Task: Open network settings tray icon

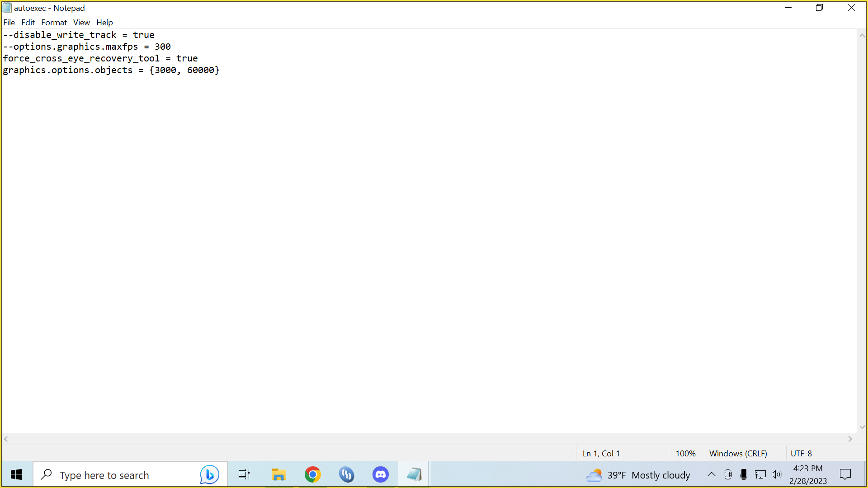Action: tap(760, 474)
